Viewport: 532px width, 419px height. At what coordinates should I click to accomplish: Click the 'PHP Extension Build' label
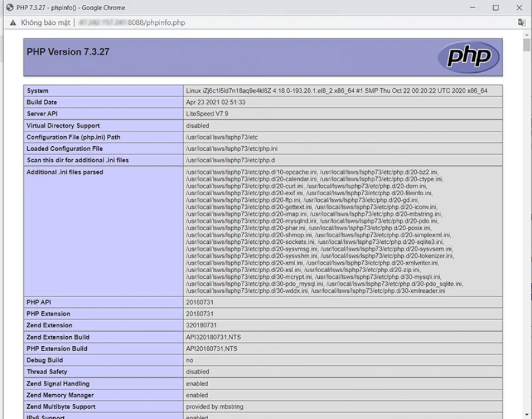tap(57, 349)
